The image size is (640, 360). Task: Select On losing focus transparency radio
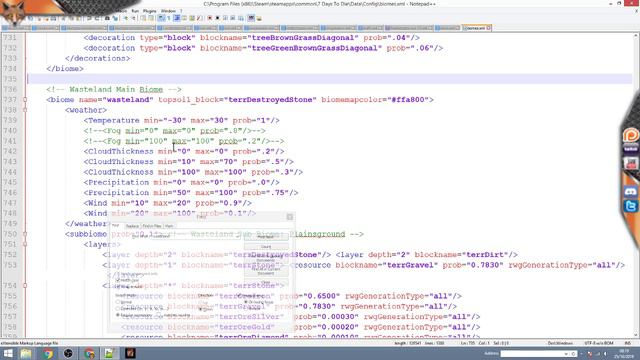point(246,302)
